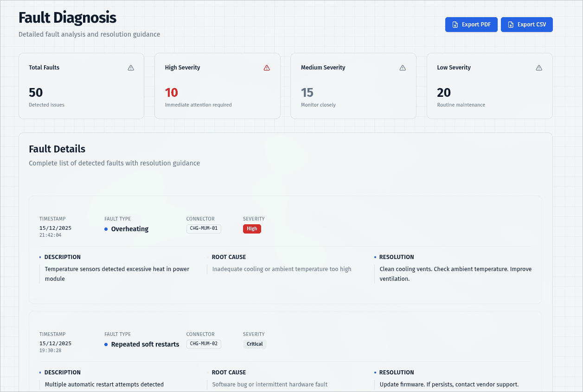Click the red warning icon on High Severity card

[x=267, y=68]
